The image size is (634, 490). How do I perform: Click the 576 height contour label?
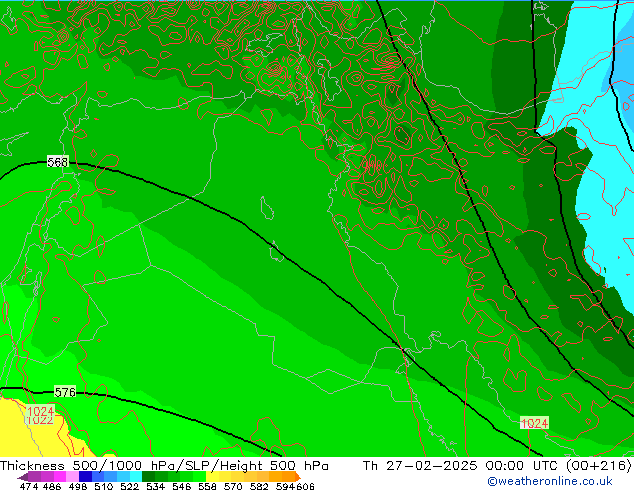click(x=65, y=392)
